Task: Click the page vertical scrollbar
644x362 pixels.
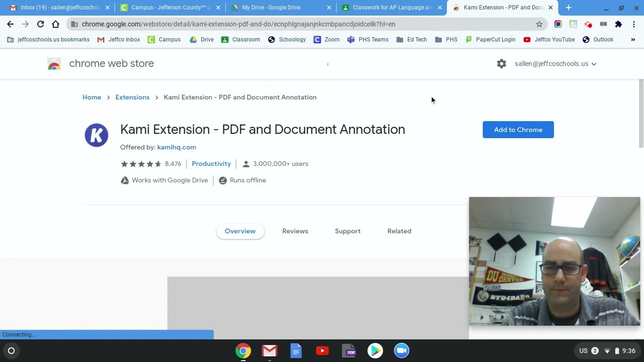Action: (641, 114)
